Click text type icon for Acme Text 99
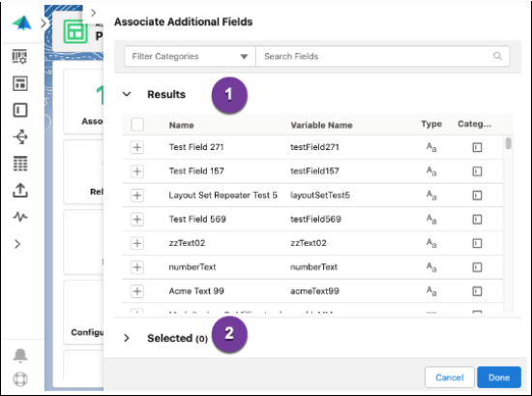The image size is (532, 396). [x=431, y=291]
